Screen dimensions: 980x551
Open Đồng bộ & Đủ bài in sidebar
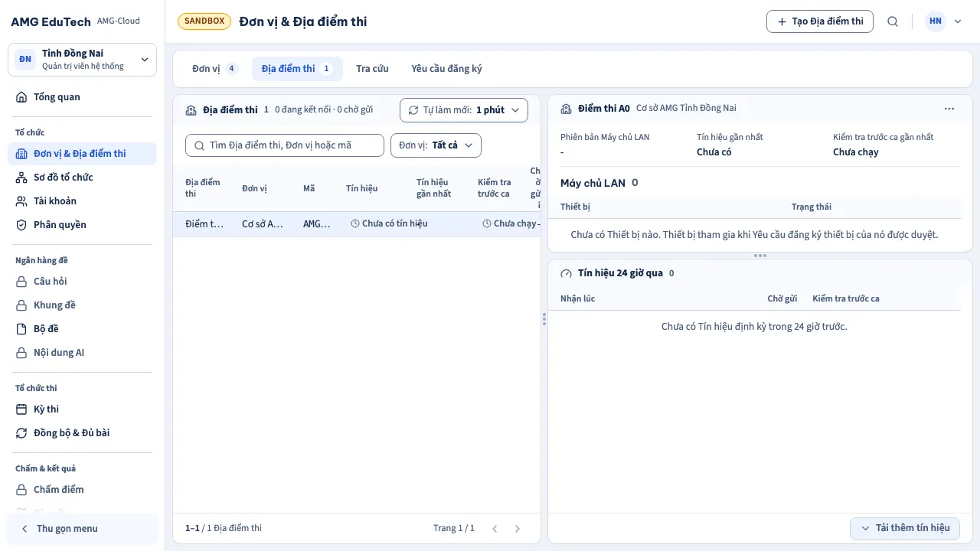82,433
